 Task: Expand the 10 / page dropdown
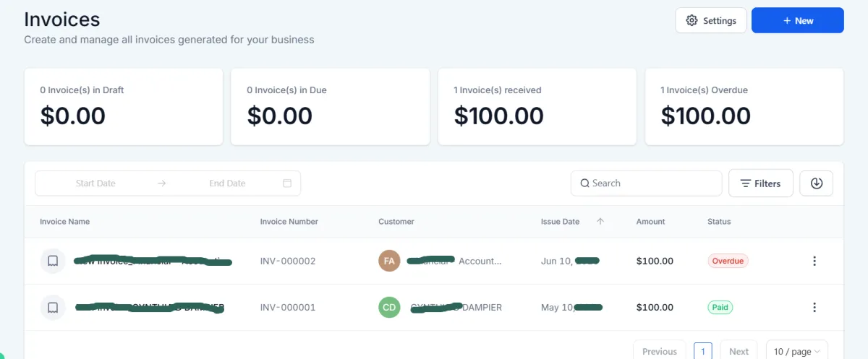point(796,351)
